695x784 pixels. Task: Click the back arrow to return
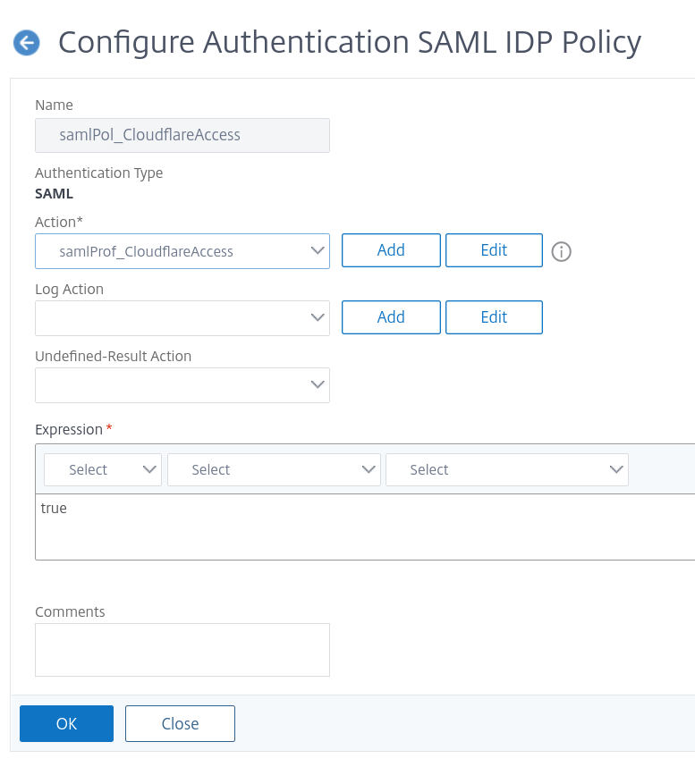(27, 42)
